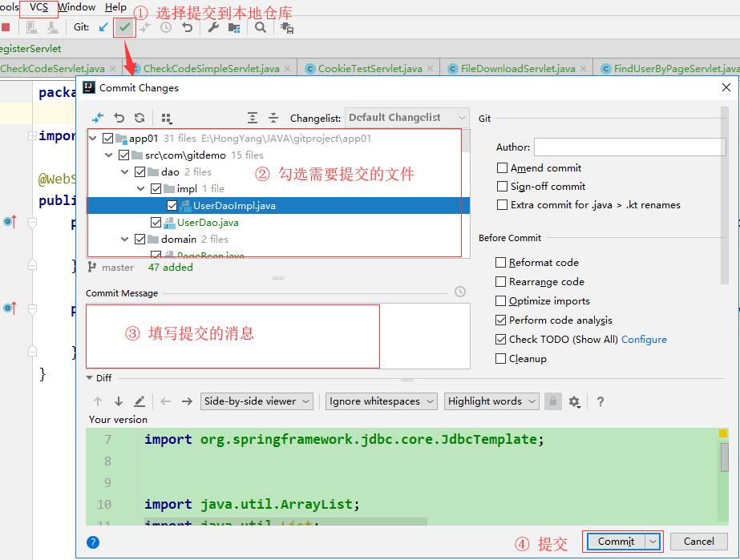Click compare next file right arrow
The height and width of the screenshot is (560, 740).
point(187,401)
